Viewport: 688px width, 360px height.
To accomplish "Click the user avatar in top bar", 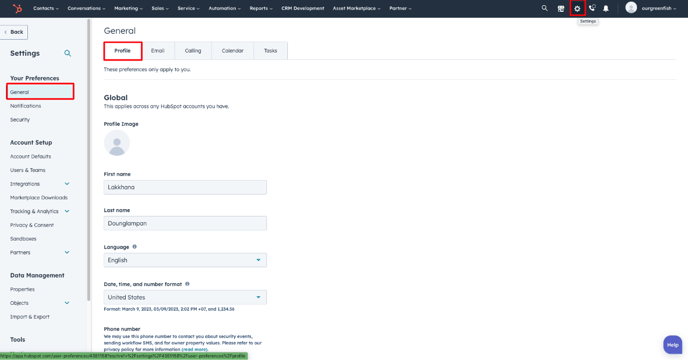I will coord(631,7).
